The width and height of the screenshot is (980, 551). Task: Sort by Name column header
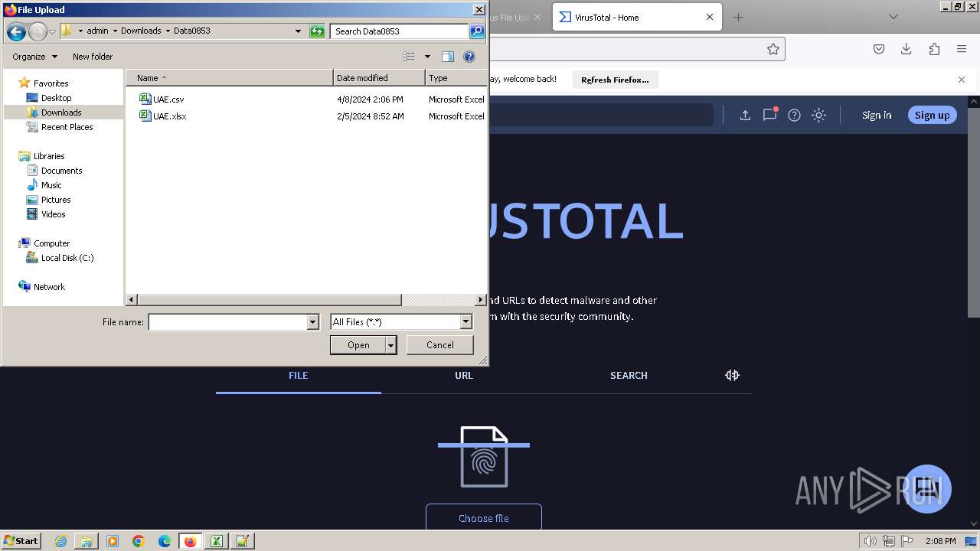pos(230,78)
